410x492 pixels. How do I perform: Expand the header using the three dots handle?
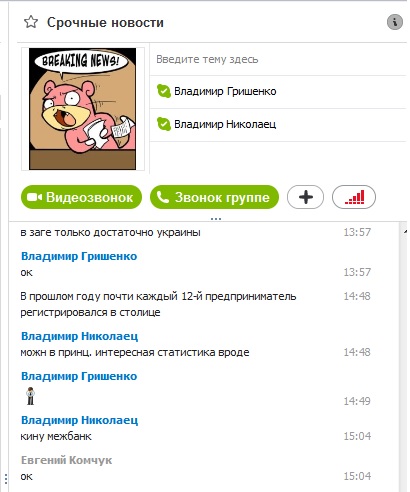tap(216, 219)
